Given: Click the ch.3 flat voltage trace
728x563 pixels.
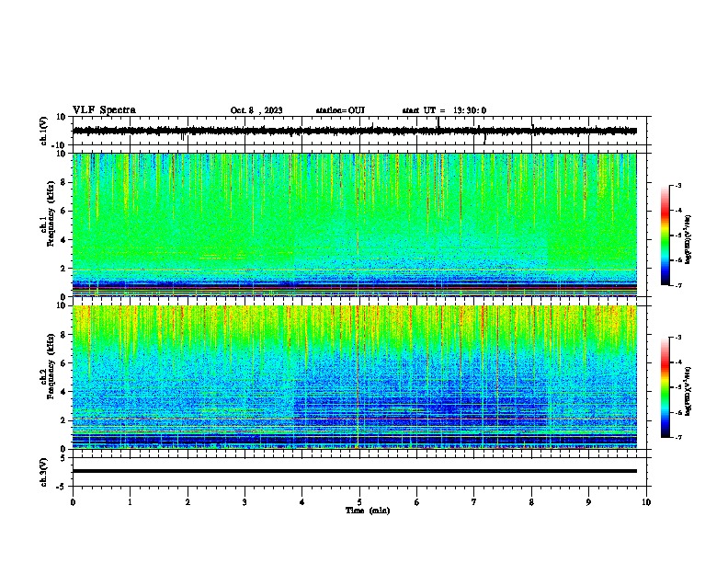Looking at the screenshot, I should [x=354, y=471].
